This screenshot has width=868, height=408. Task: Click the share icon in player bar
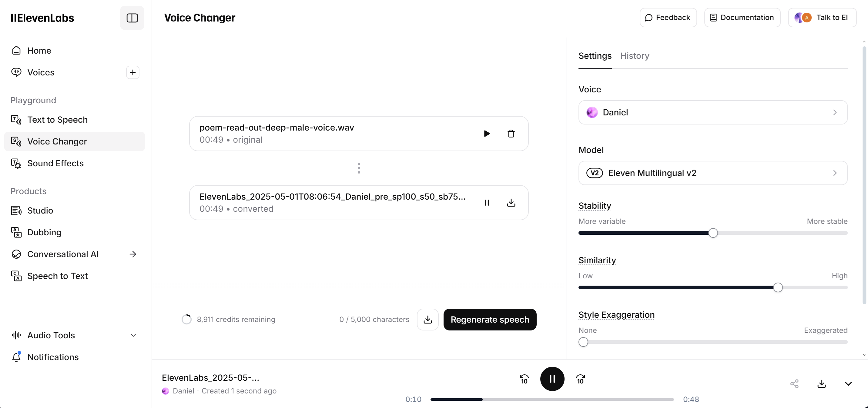[794, 384]
